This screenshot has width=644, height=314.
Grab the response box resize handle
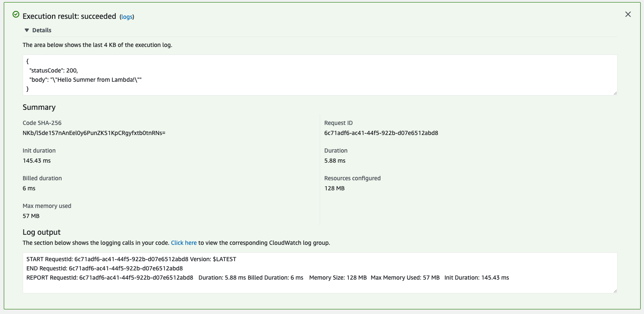pos(615,93)
